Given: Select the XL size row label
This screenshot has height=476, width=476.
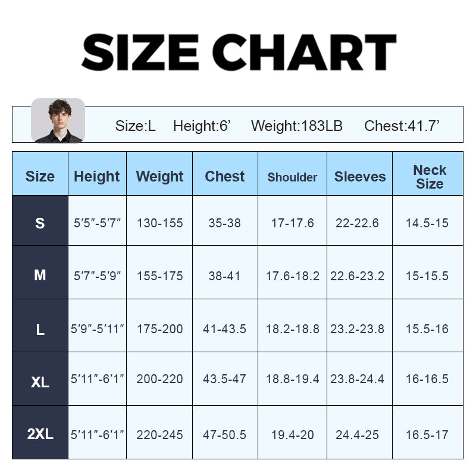Looking at the screenshot, I should point(40,381).
